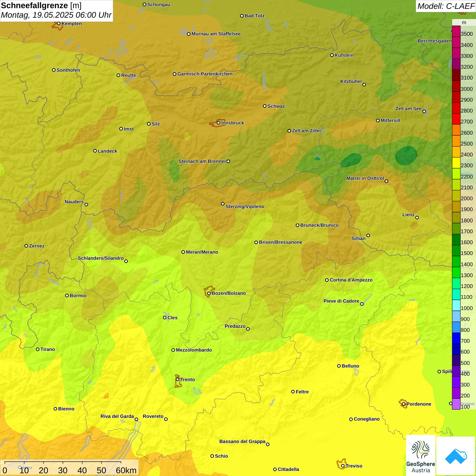Image resolution: width=476 pixels, height=476 pixels.
Task: Click the 200 m purple legend swatch
Action: coord(456,393)
